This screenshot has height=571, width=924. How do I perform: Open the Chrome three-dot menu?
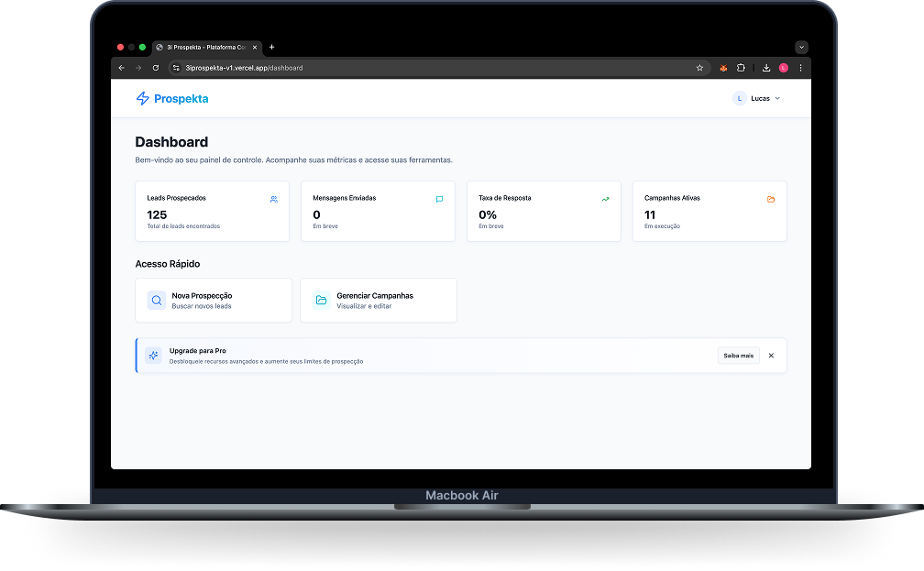(x=800, y=68)
